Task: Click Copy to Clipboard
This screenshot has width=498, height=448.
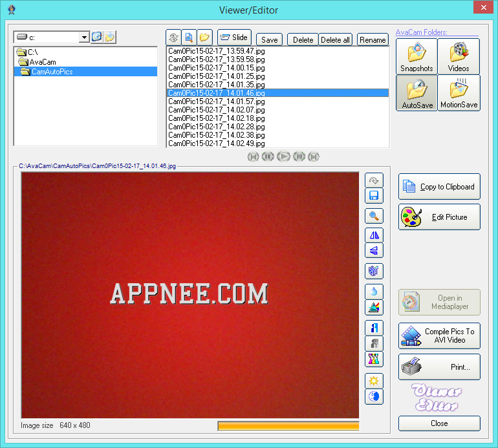Action: click(439, 187)
